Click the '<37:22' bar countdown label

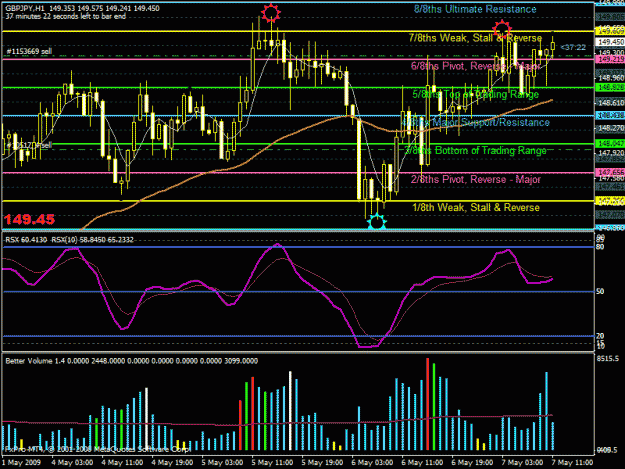coord(573,47)
